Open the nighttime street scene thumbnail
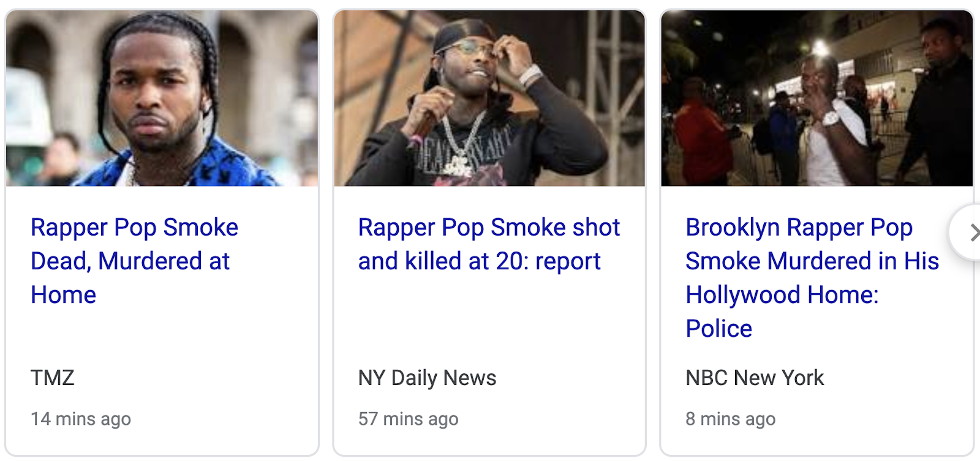 click(x=817, y=98)
